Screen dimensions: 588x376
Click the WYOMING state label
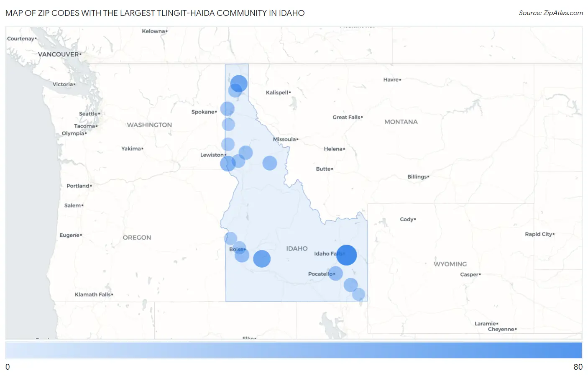point(450,264)
